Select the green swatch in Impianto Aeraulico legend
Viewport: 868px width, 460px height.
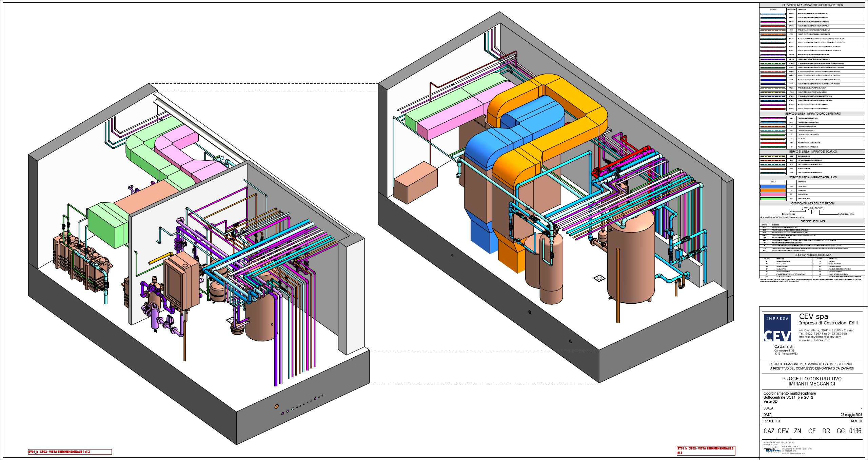pyautogui.click(x=773, y=199)
